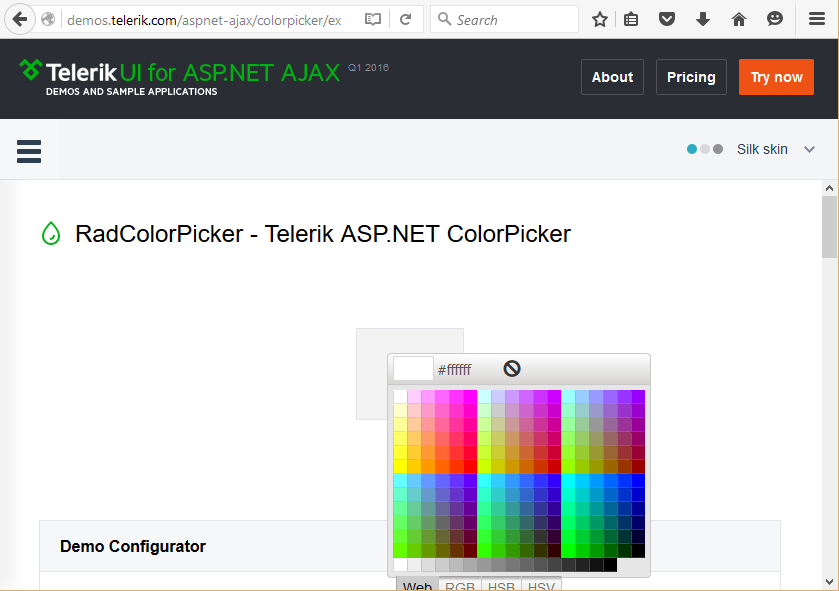The height and width of the screenshot is (591, 839).
Task: Pick the black swatch in the grayscale row
Action: pos(610,565)
